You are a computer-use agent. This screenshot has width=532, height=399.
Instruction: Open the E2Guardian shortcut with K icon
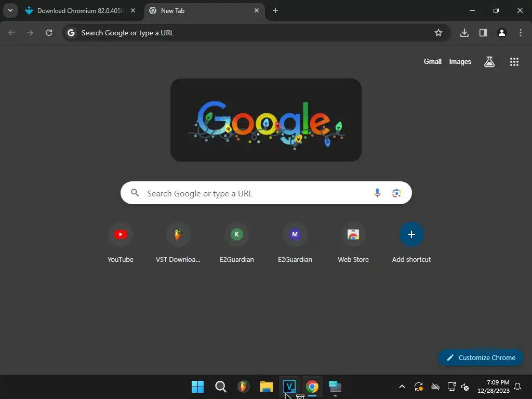237,243
